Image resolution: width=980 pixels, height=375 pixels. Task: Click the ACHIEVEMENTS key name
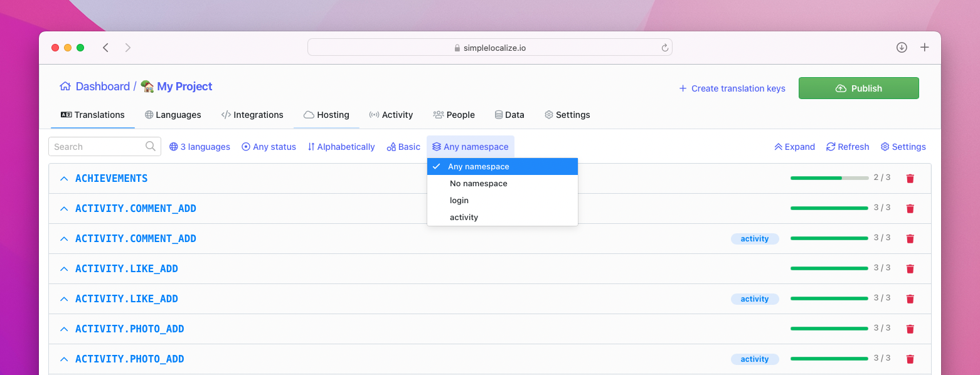[111, 179]
